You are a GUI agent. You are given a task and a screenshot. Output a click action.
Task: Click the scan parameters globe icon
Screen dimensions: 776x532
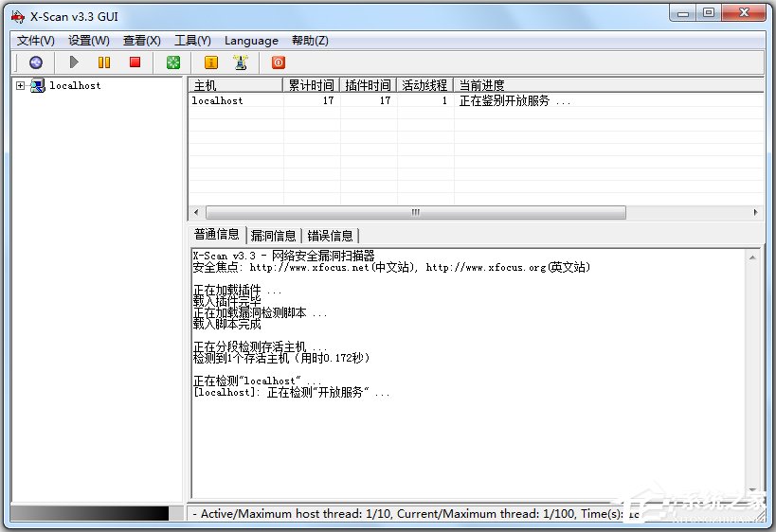(x=36, y=62)
